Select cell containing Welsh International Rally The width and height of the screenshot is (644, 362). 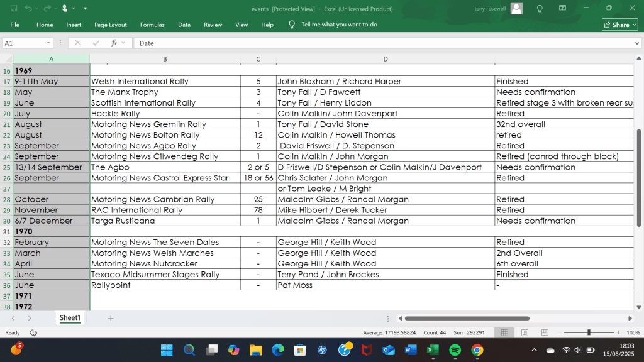click(x=165, y=82)
